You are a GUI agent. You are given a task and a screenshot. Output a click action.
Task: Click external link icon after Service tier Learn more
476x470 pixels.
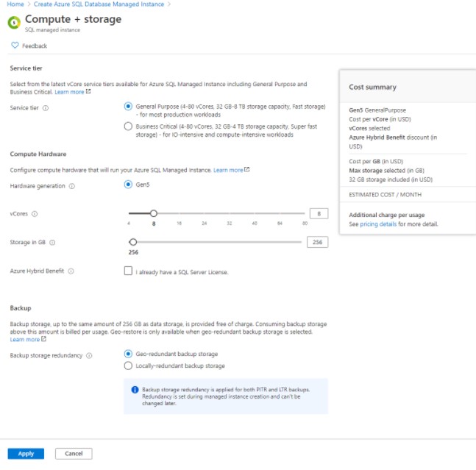[x=88, y=91]
